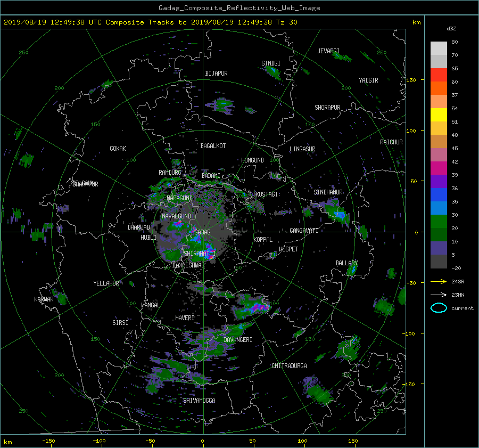Select the JEVARGI label on map

point(328,51)
